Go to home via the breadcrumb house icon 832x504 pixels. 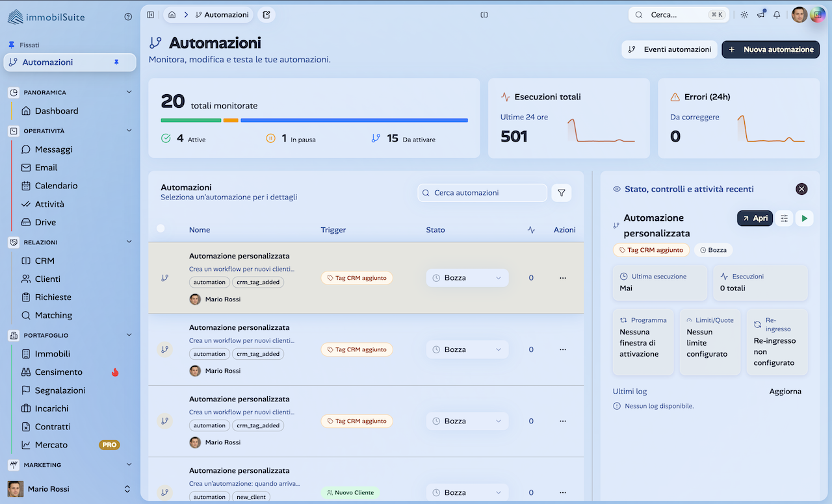[173, 14]
